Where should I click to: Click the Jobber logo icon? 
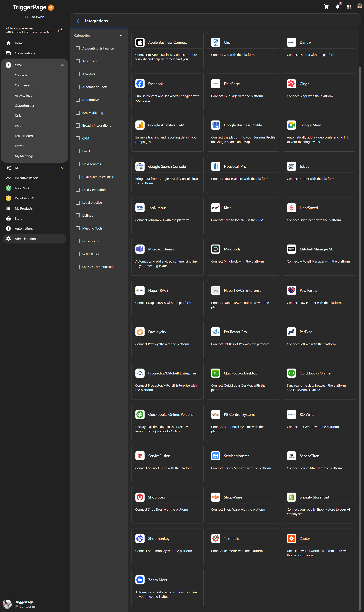coord(291,167)
